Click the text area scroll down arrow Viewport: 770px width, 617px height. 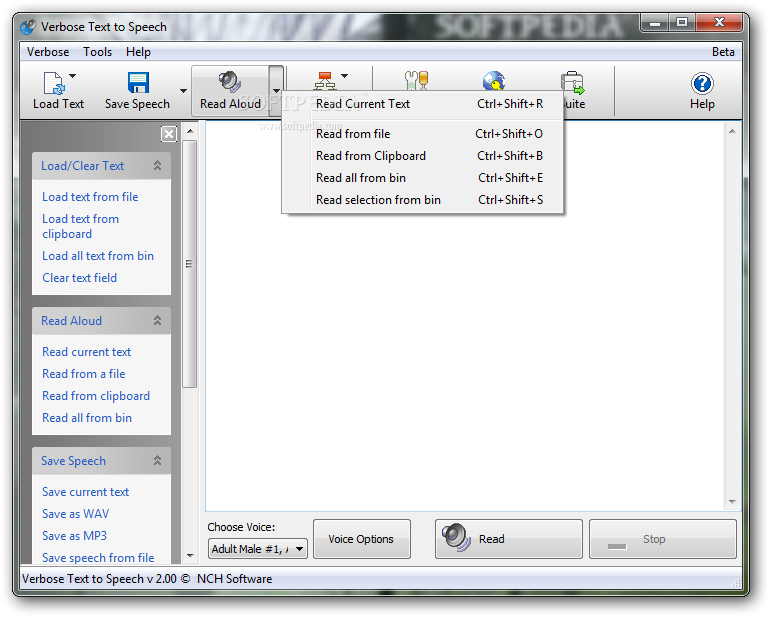pos(732,502)
